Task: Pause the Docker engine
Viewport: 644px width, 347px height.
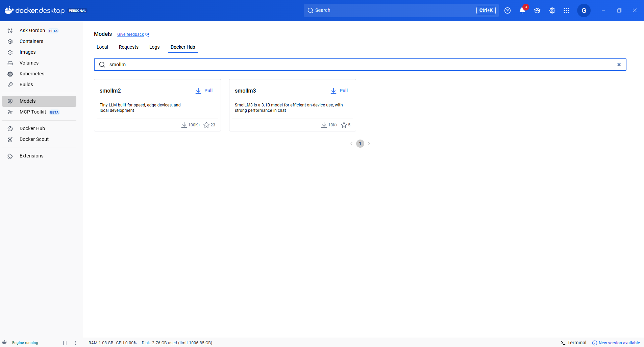Action: (65, 343)
